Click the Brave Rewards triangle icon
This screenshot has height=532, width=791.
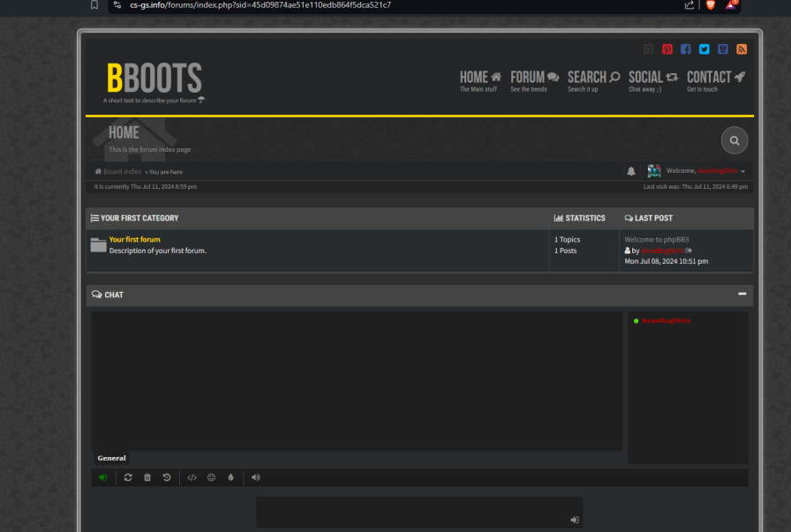(x=730, y=5)
